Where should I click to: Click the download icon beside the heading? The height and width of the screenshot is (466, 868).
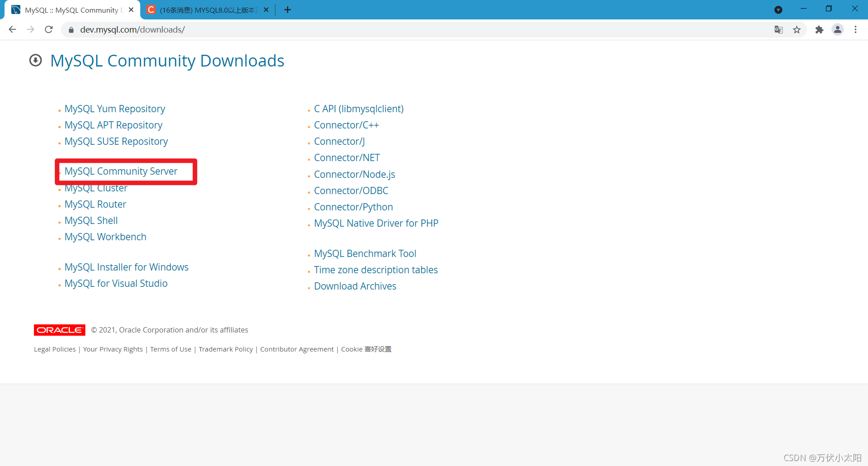[x=36, y=60]
